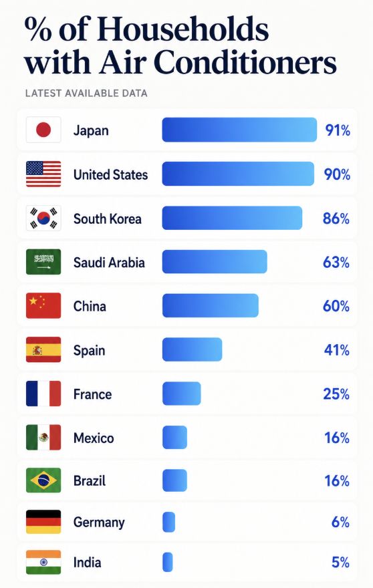Select the Saudi Arabia flag icon
The image size is (373, 588).
(43, 262)
